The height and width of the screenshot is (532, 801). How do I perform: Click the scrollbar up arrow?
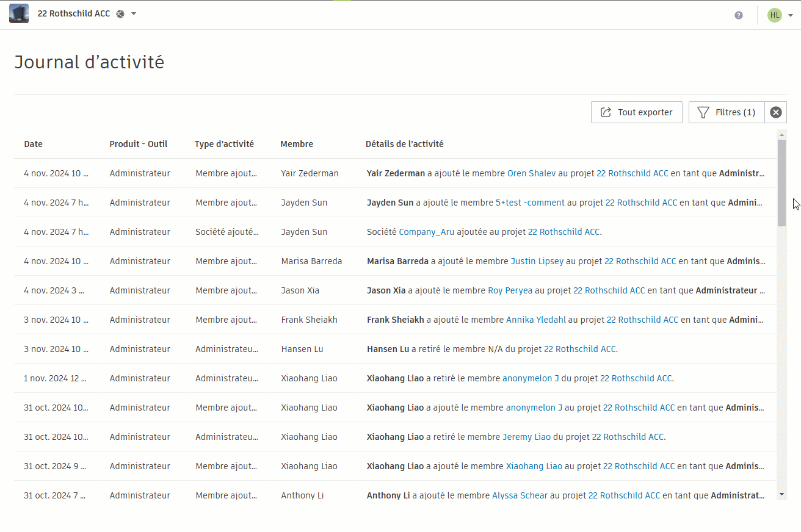click(781, 134)
